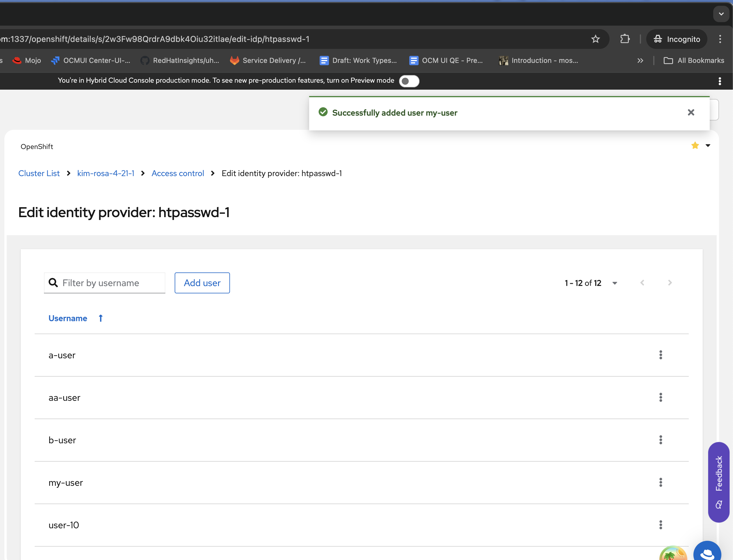Click the Add user button
Image resolution: width=733 pixels, height=560 pixels.
(x=202, y=283)
